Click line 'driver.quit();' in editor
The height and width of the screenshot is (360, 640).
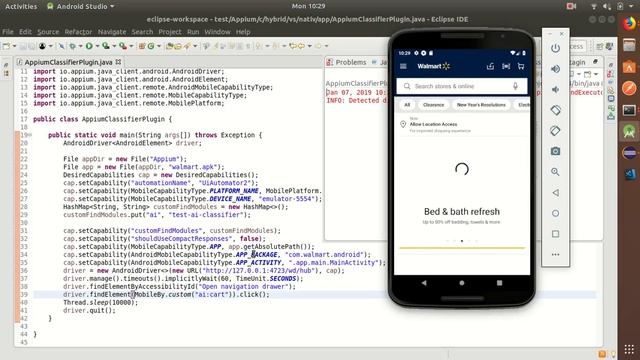pos(89,311)
